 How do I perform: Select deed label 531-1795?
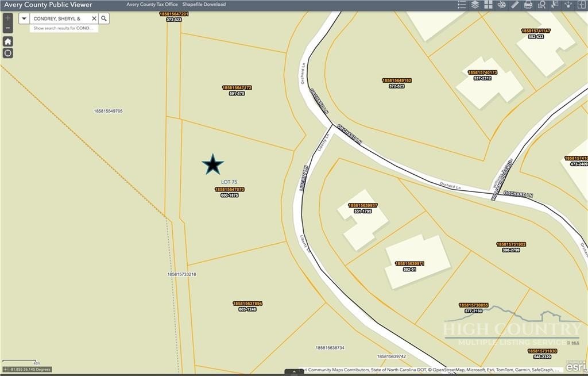(363, 211)
